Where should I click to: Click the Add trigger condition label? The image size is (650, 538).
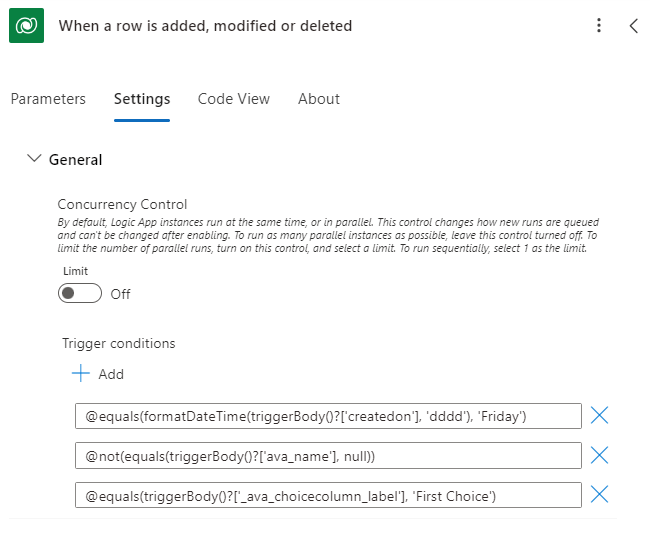click(111, 374)
